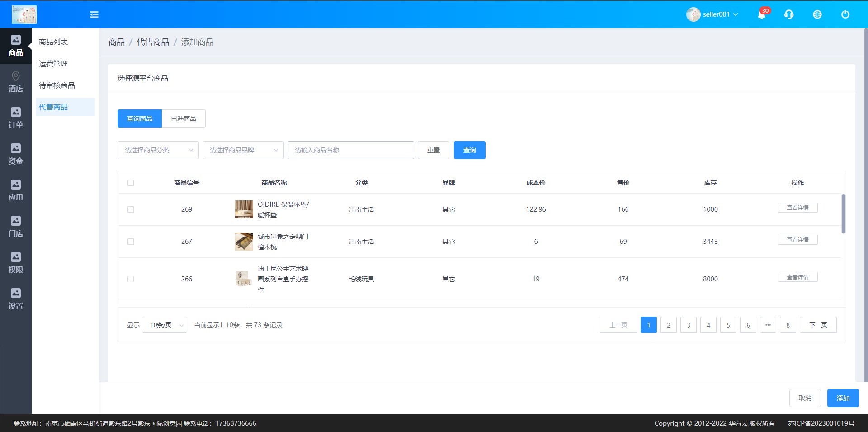868x432 pixels.
Task: Open the language globe icon
Action: click(817, 14)
